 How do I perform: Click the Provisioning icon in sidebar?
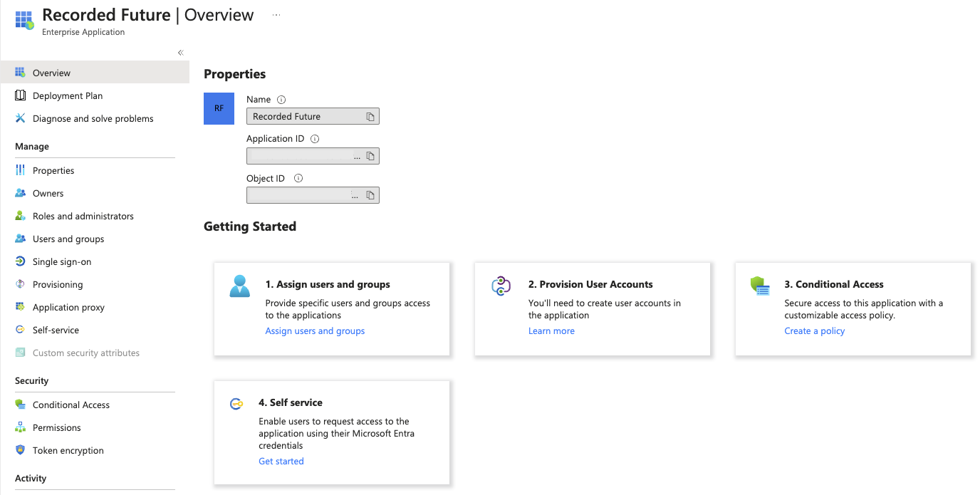pos(20,284)
